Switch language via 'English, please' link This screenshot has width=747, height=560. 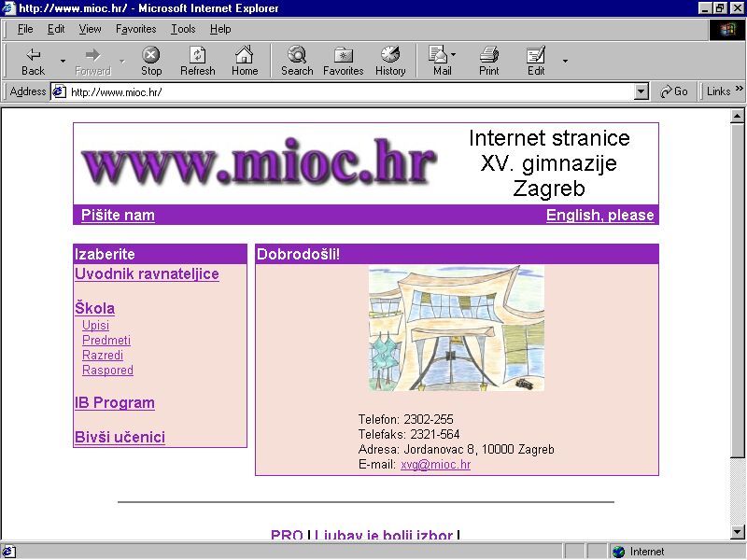(x=599, y=215)
